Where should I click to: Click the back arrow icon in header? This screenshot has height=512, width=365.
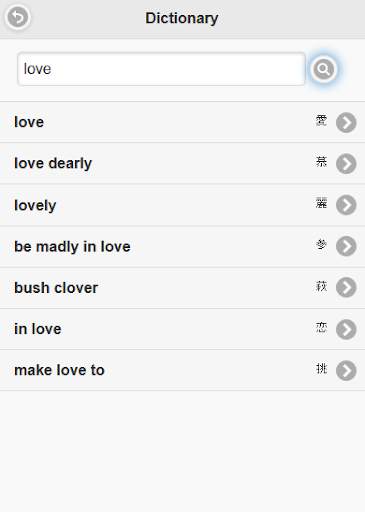(x=17, y=17)
